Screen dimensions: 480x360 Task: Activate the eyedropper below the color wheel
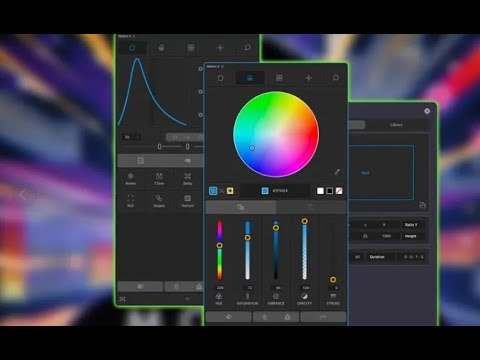[x=337, y=172]
